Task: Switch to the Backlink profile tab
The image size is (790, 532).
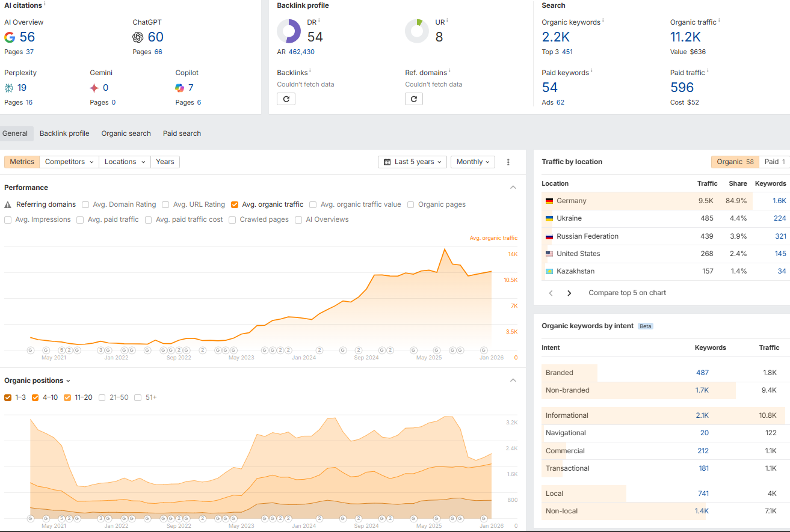Action: coord(64,133)
